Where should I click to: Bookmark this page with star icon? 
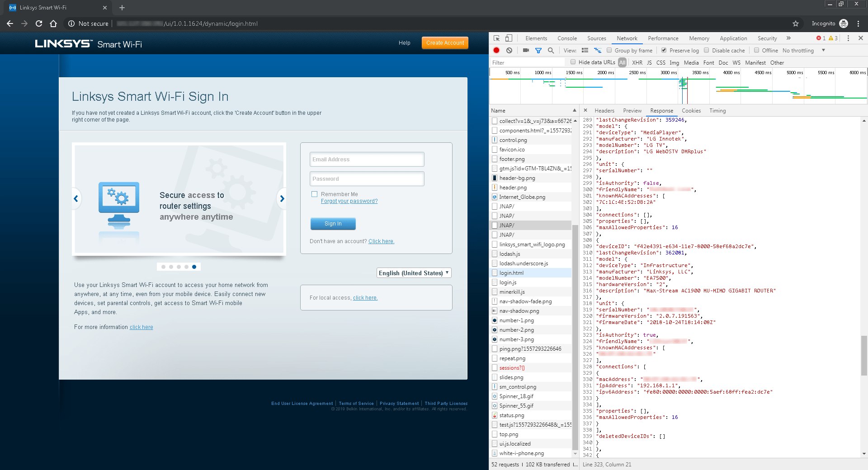(796, 23)
